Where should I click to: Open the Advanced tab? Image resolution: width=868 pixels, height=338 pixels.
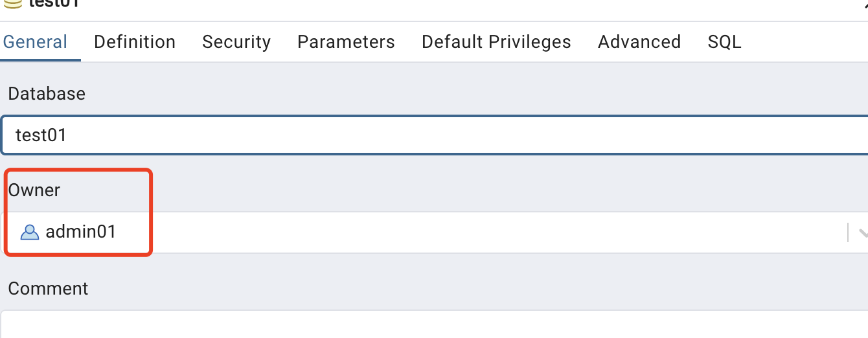coord(639,42)
